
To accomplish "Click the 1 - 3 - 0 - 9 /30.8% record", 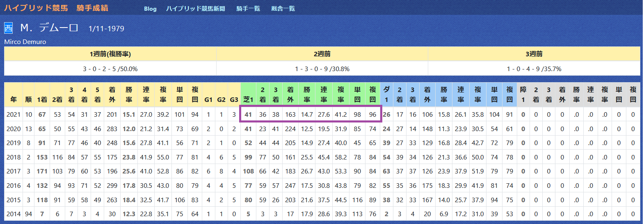I will pyautogui.click(x=322, y=69).
